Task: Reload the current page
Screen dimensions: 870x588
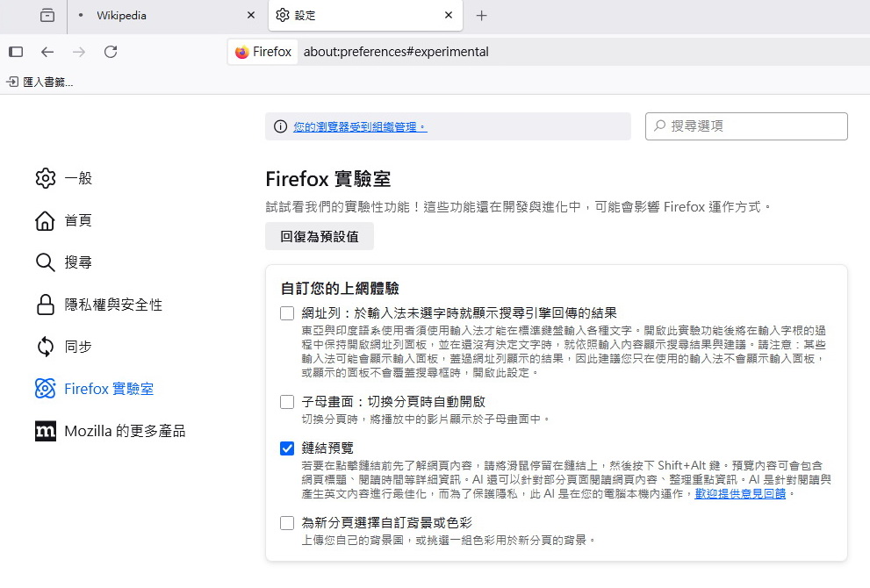Action: click(x=111, y=52)
